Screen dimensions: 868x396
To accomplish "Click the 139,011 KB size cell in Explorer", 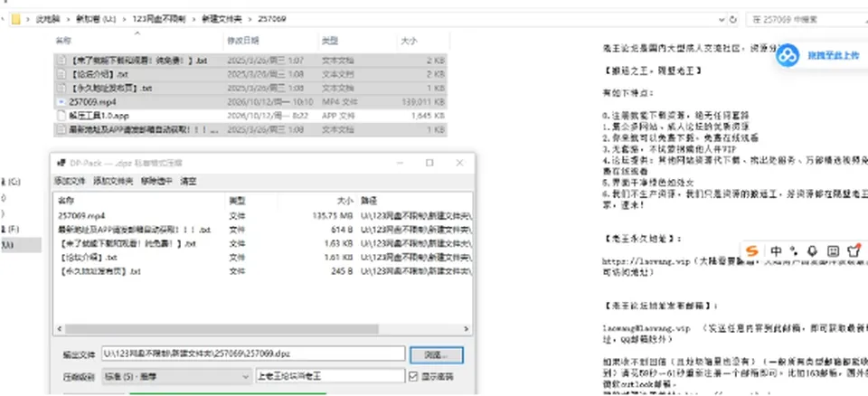I will click(423, 102).
